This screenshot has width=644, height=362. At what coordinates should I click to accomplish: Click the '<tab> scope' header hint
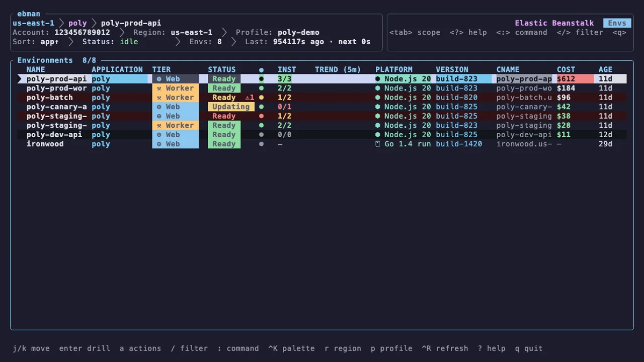tap(415, 33)
